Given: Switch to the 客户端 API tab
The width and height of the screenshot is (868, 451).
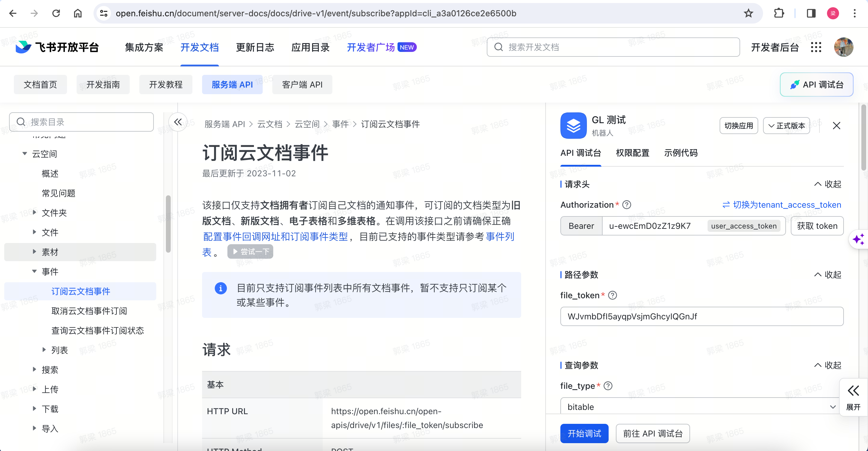Looking at the screenshot, I should tap(302, 84).
